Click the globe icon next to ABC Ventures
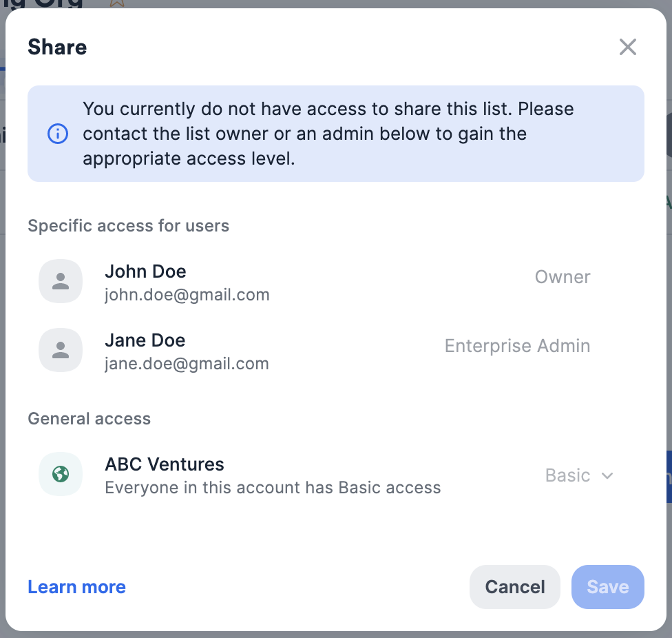This screenshot has width=672, height=638. click(60, 474)
